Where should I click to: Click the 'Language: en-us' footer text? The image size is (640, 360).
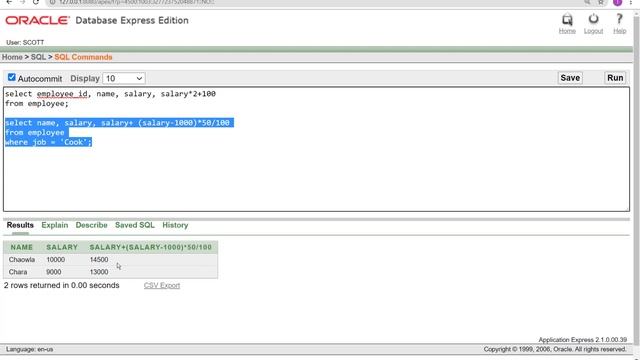pos(29,349)
